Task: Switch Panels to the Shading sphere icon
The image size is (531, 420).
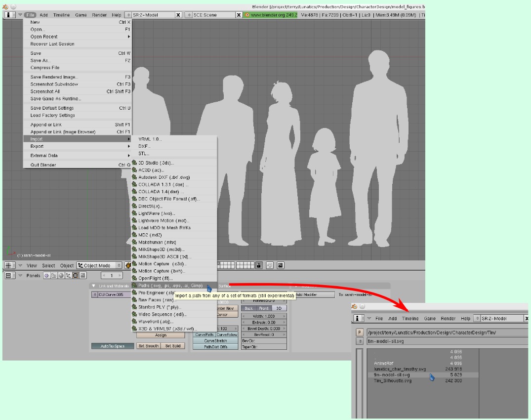Action: tap(61, 275)
